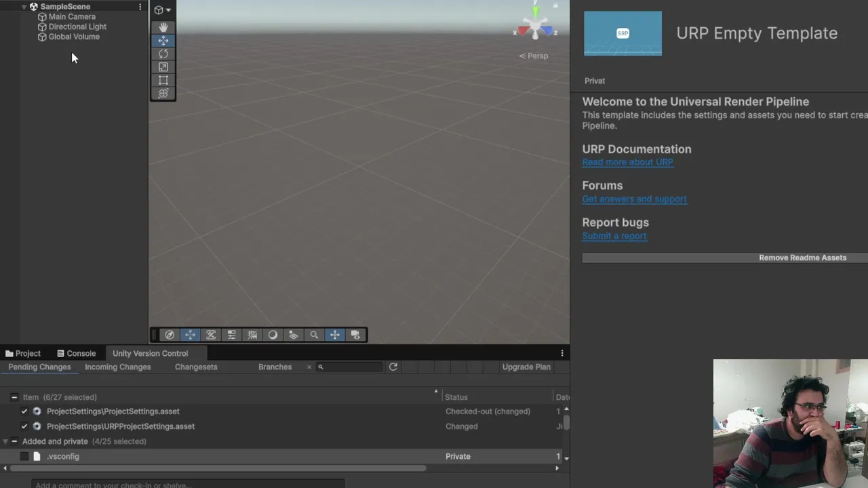
Task: Collapse the SampleScene hierarchy node
Action: [24, 7]
